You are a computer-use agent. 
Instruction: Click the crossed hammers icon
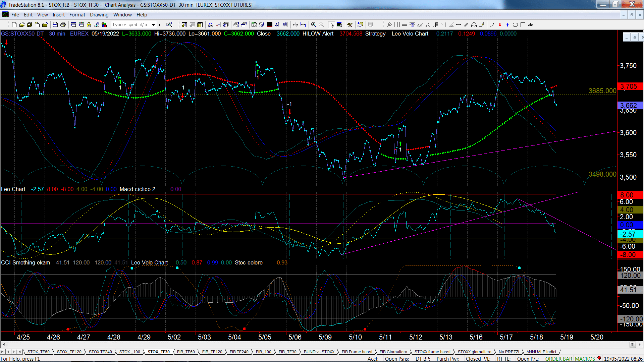(x=350, y=25)
